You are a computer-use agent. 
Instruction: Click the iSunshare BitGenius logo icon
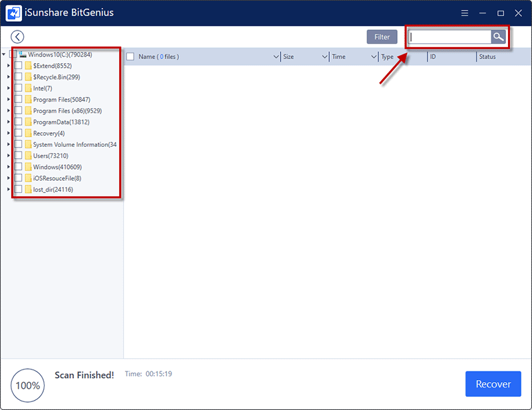(x=13, y=13)
